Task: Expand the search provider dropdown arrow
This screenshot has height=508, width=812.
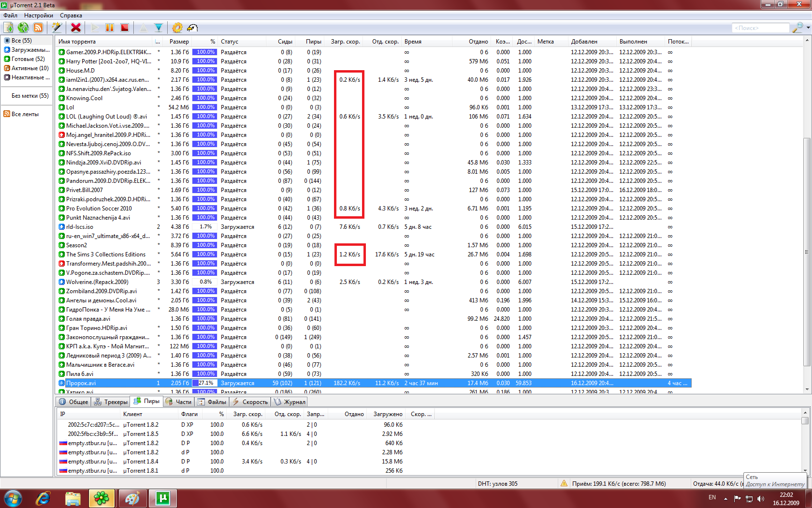Action: click(x=808, y=28)
